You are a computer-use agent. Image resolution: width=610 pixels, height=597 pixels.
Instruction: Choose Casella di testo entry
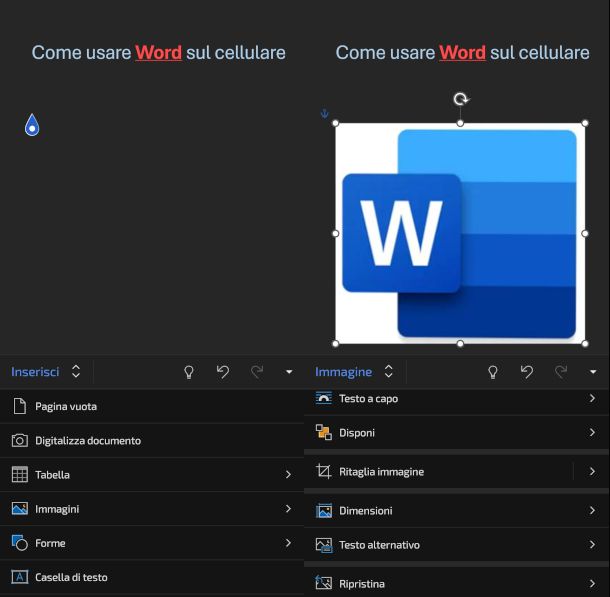tap(152, 578)
